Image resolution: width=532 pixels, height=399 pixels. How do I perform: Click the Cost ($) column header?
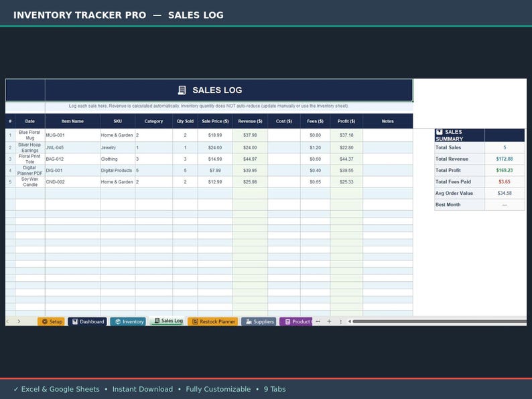[284, 121]
